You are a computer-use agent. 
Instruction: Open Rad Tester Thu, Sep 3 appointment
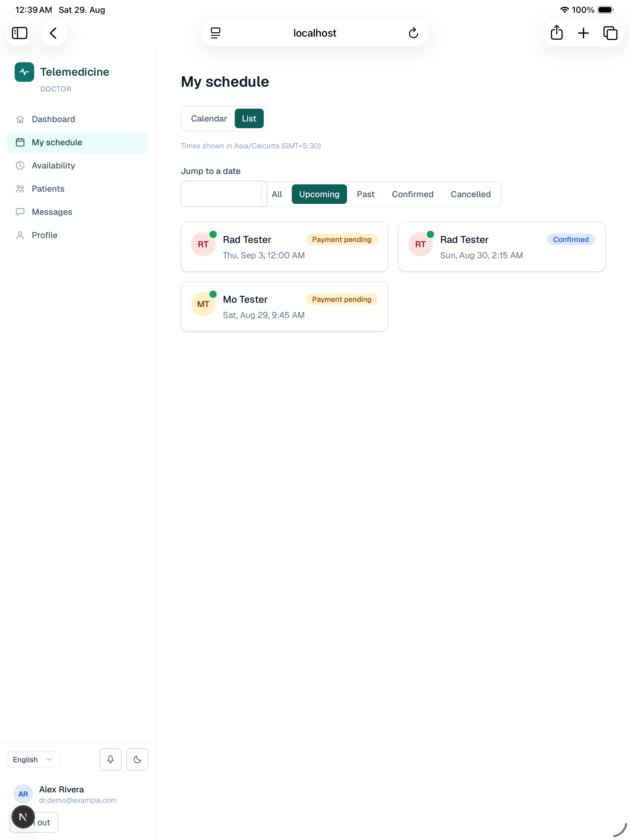(284, 246)
